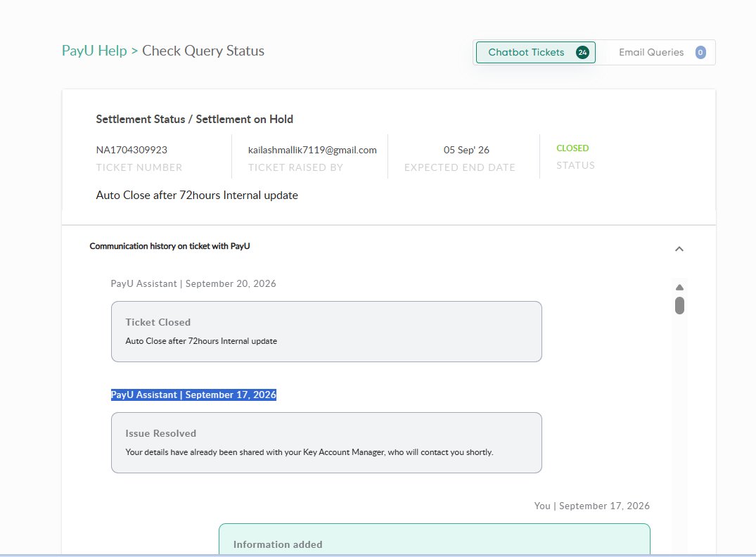
Task: Click TICKET RAISED BY label
Action: 295,167
